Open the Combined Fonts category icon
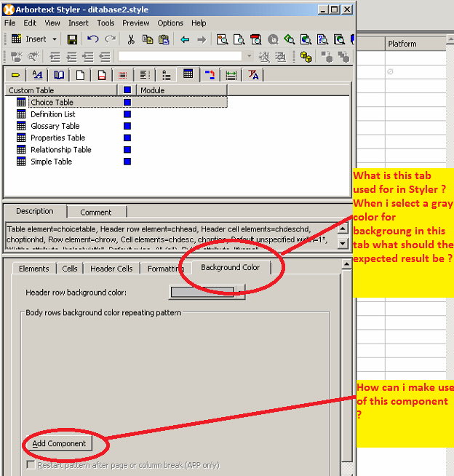 [x=253, y=75]
